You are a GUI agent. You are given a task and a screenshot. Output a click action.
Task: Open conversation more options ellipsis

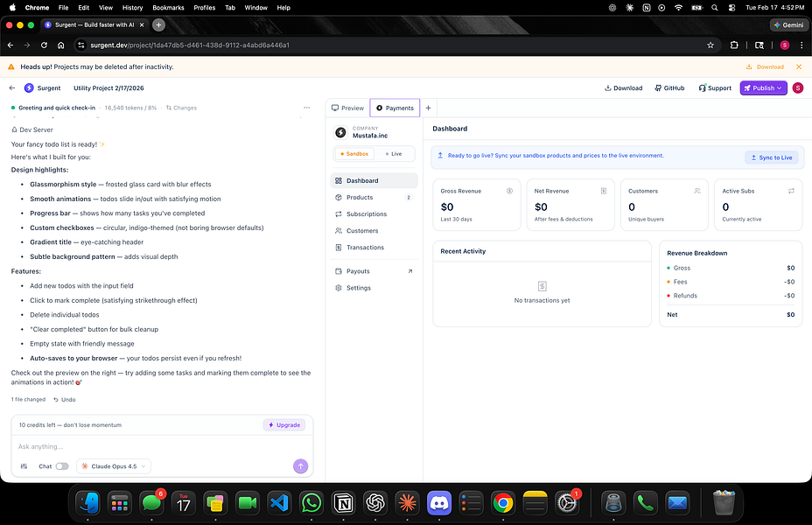[x=306, y=108]
